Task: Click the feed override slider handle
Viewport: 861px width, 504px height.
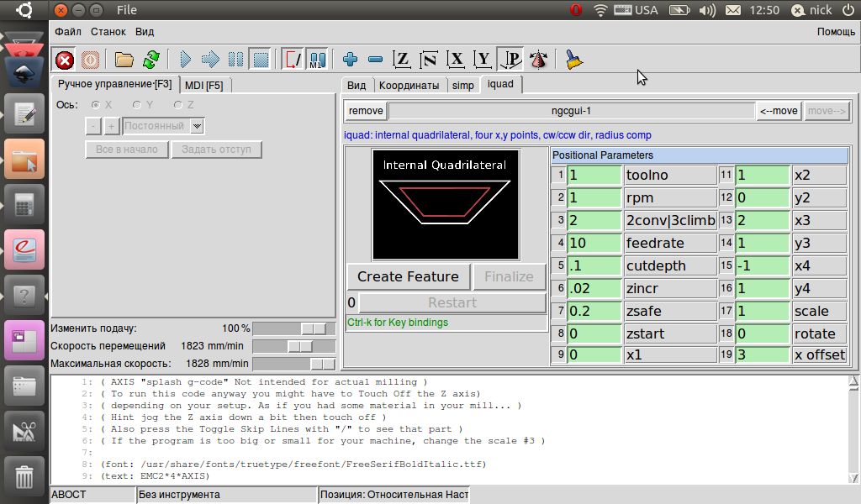Action: click(x=314, y=328)
